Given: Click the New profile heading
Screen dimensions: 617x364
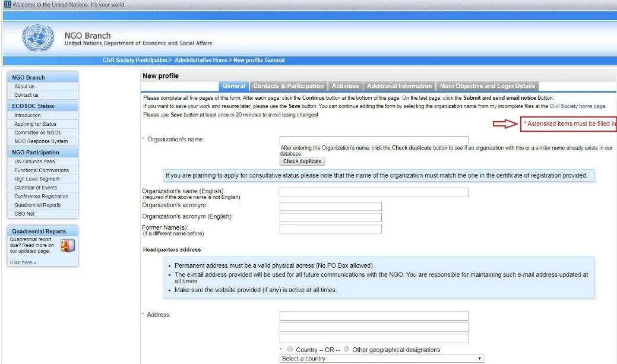Looking at the screenshot, I should tap(160, 75).
